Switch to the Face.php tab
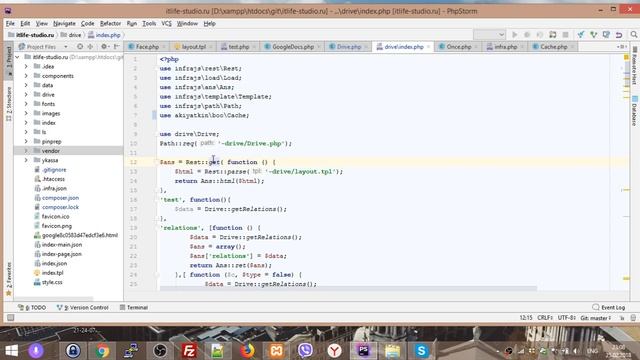Image resolution: width=640 pixels, height=360 pixels. 147,47
